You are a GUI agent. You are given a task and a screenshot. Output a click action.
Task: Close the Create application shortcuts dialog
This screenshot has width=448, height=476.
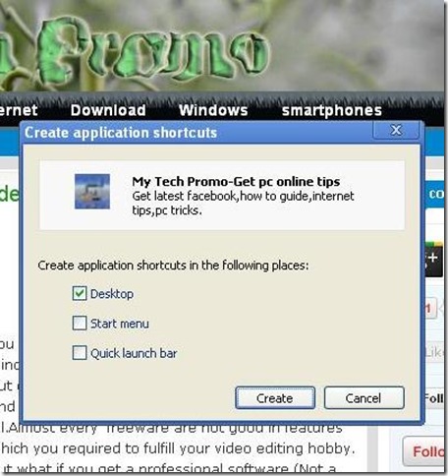(396, 130)
